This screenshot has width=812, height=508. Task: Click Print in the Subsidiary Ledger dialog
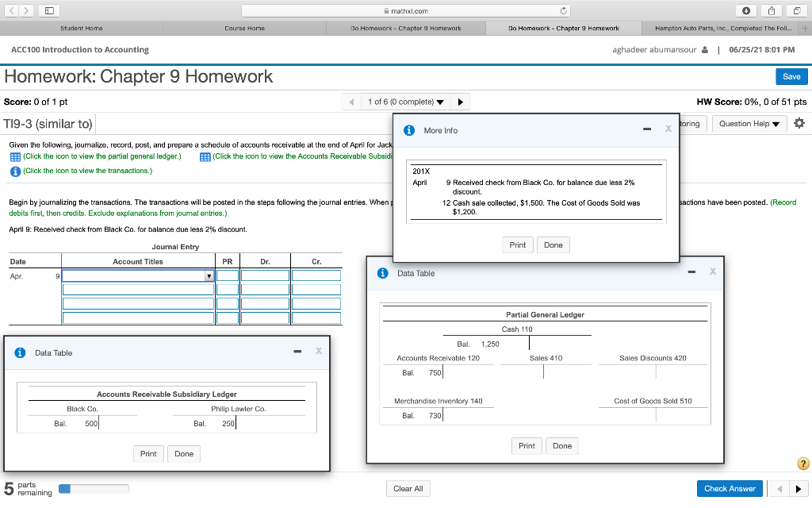click(x=148, y=453)
